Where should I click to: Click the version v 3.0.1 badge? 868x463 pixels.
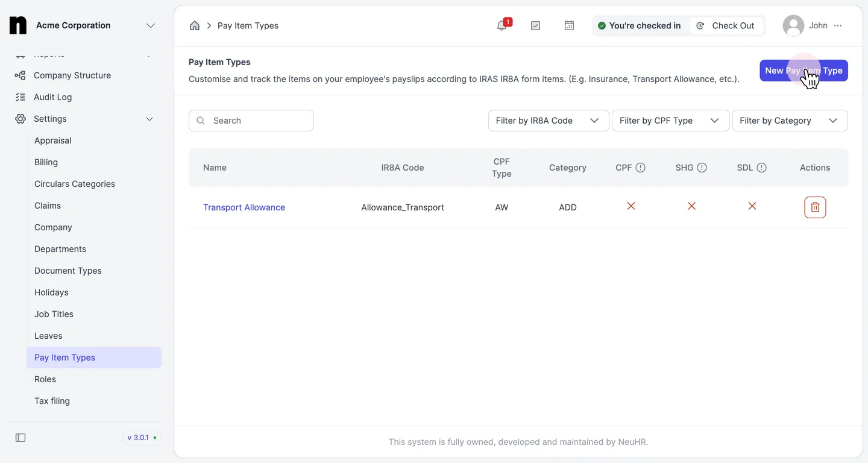pyautogui.click(x=142, y=438)
